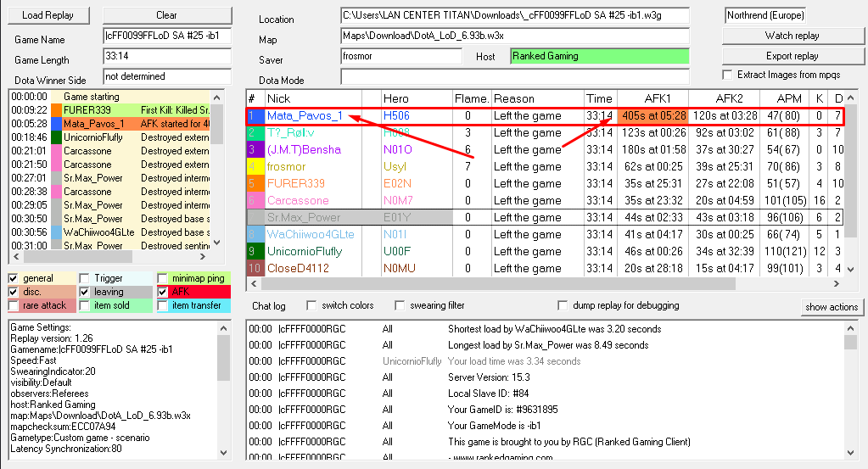Viewport: 868px width, 469px height.
Task: Enable the swearing filter checkbox
Action: pos(400,305)
